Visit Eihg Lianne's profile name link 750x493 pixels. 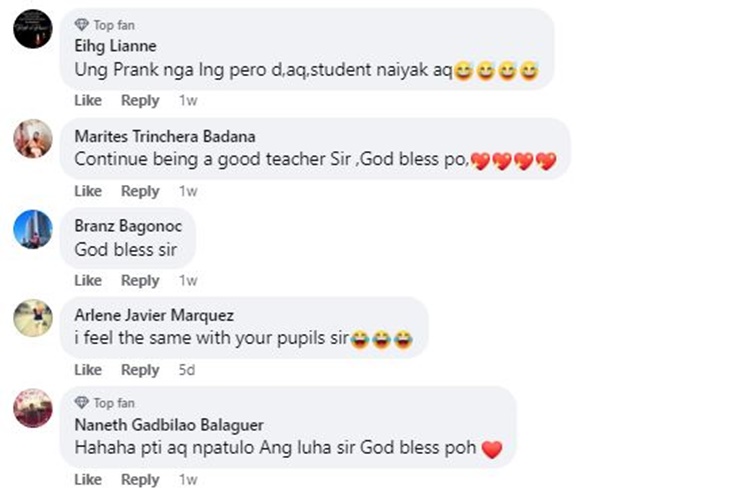click(115, 46)
